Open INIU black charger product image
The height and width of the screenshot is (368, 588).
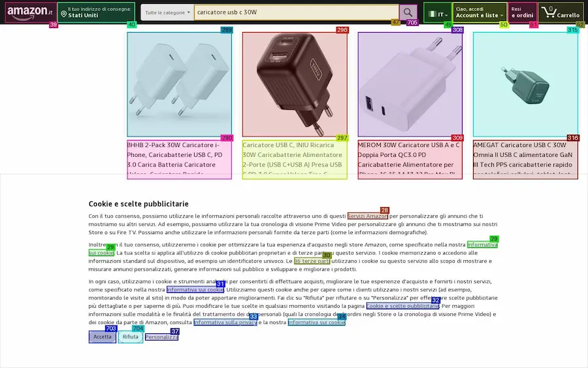(x=295, y=84)
